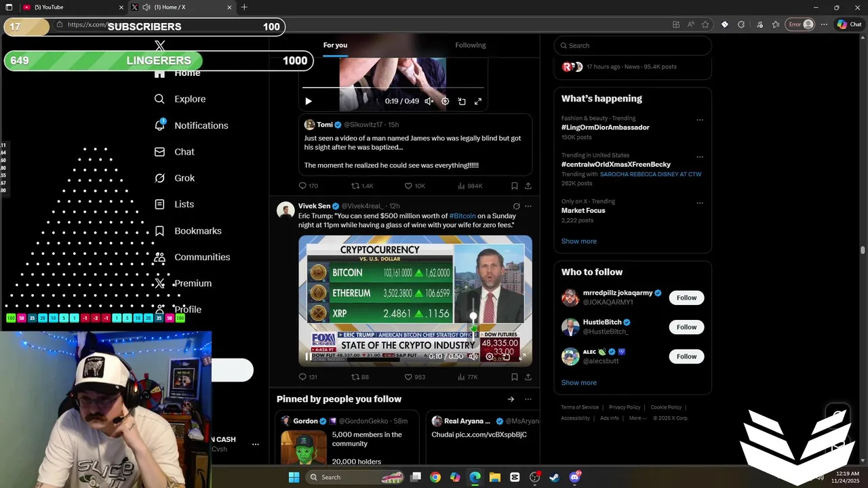Open options for Market Focus trend

700,203
